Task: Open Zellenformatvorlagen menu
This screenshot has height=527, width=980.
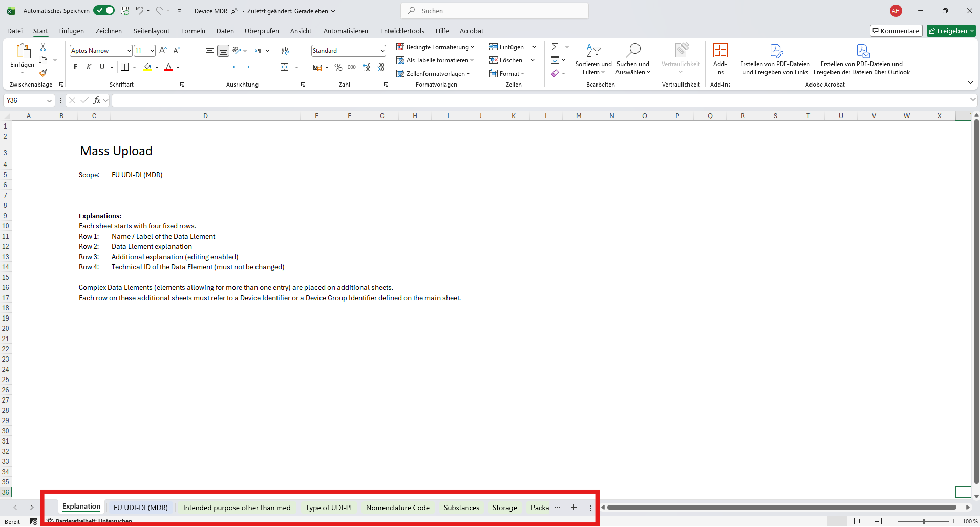Action: pos(433,73)
